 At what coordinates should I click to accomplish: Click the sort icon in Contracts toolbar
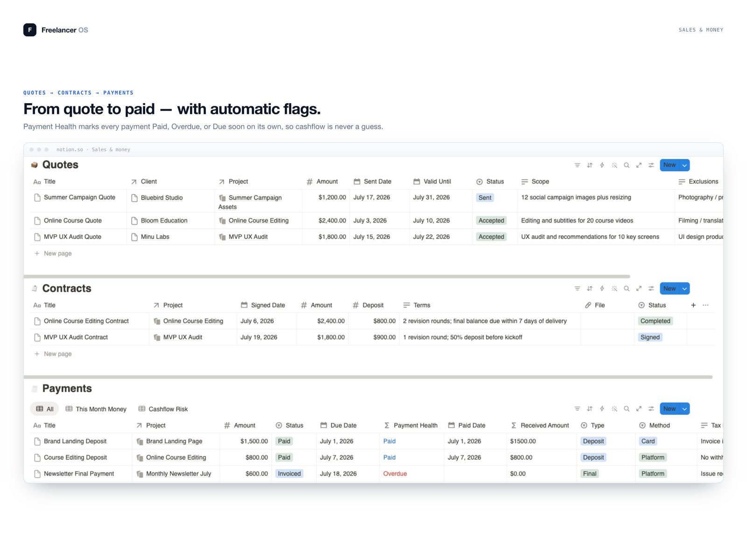click(590, 288)
